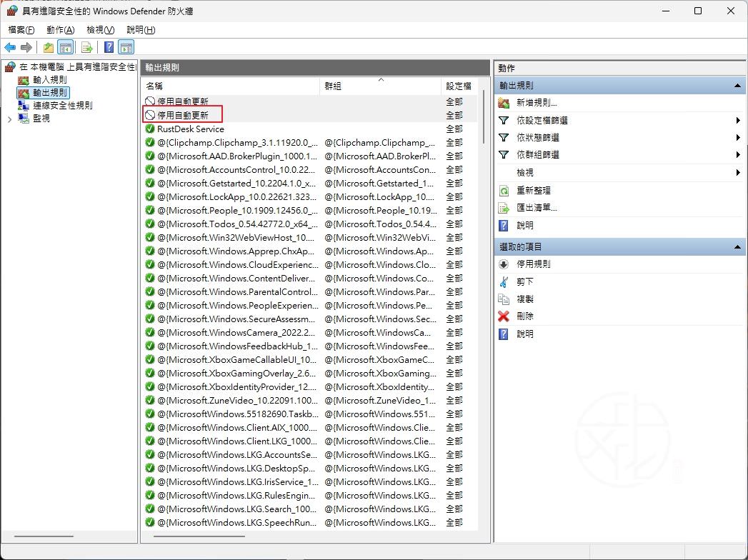Open the 依設定檔篩選 submenu arrow
This screenshot has height=560, width=748.
click(737, 121)
